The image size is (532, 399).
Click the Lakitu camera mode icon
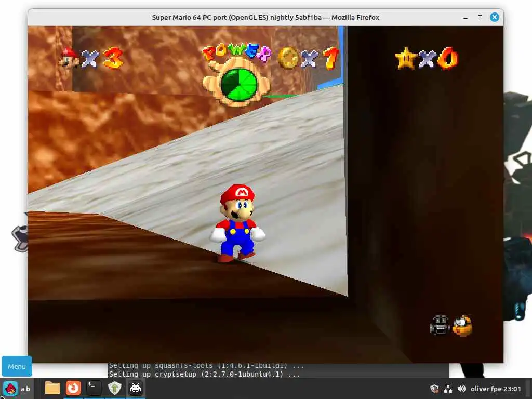462,326
